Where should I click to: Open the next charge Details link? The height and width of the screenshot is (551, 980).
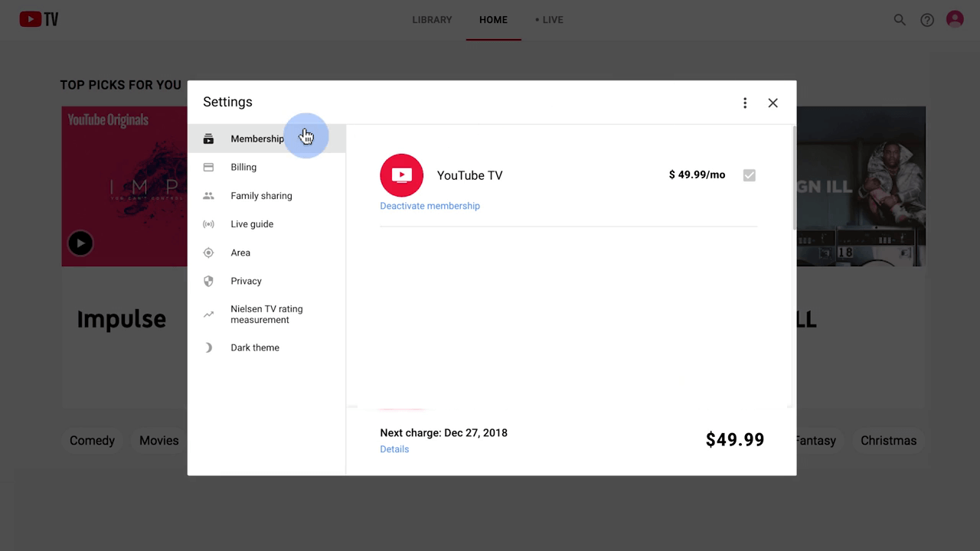coord(394,449)
